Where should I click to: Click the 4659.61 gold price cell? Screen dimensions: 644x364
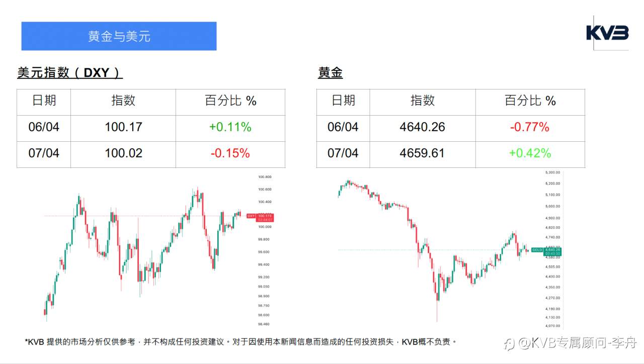pyautogui.click(x=422, y=153)
